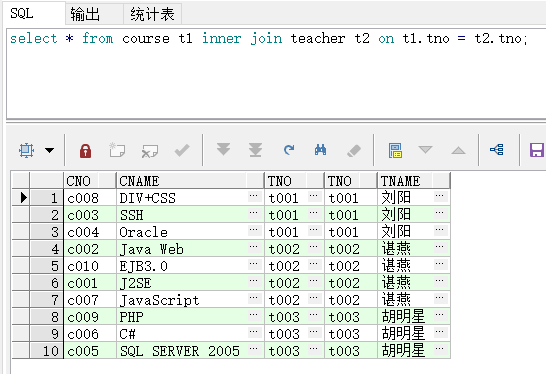The image size is (546, 374).
Task: Select the cell c009
Action: (x=90, y=317)
